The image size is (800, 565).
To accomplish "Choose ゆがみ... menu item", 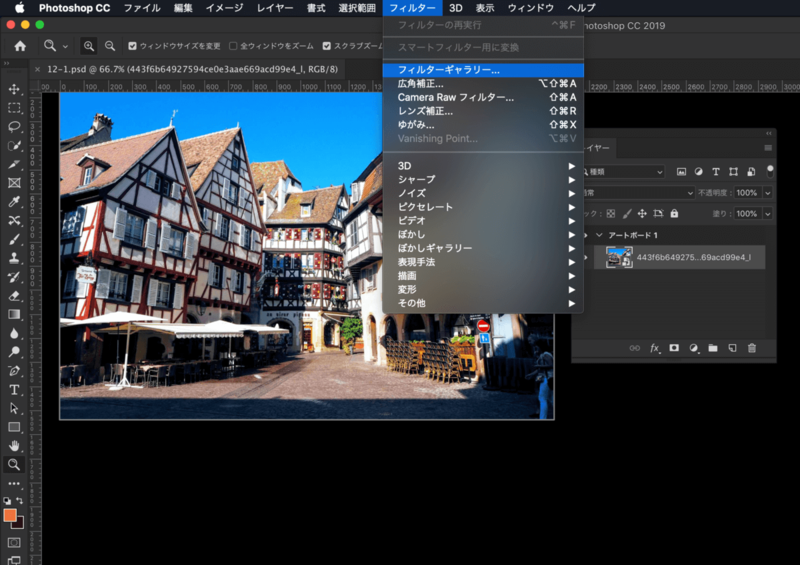I will coord(483,125).
